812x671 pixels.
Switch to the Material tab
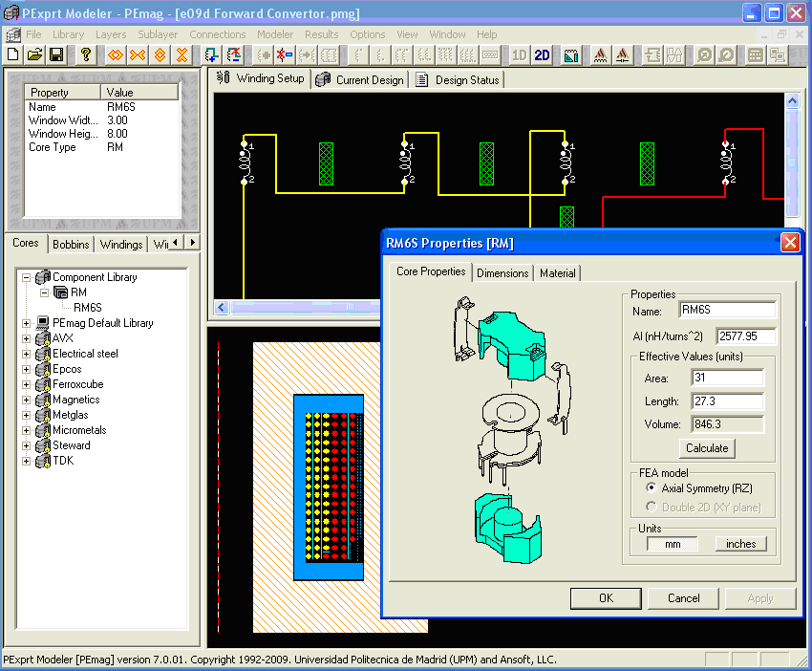[558, 273]
